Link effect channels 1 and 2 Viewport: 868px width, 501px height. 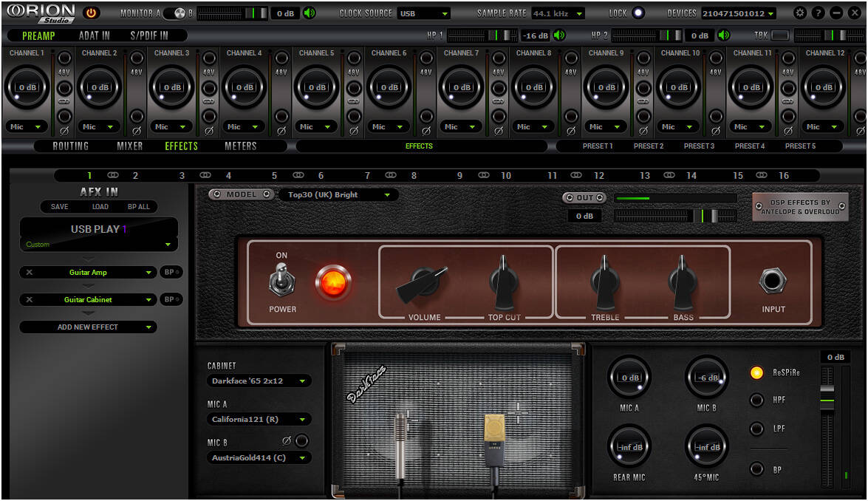coord(113,175)
